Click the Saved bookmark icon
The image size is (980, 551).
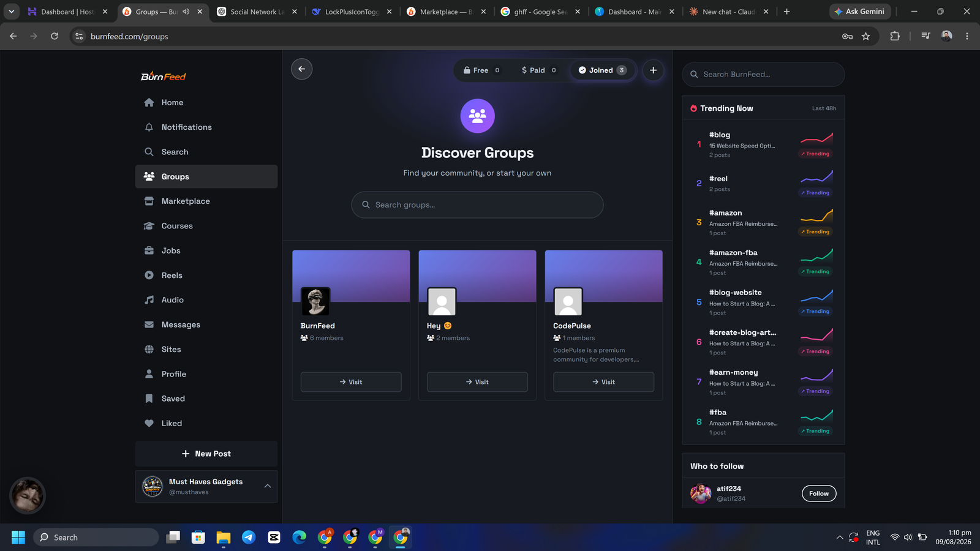pos(149,399)
